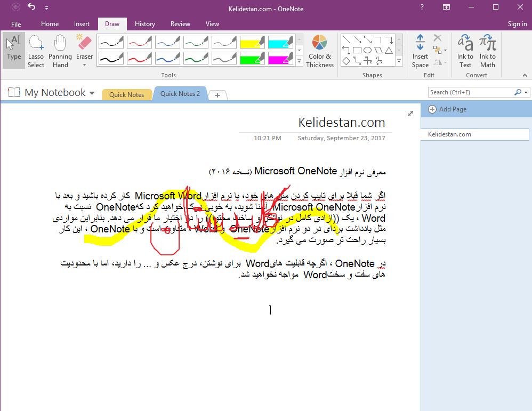The image size is (532, 411).
Task: Click the Kelidestan.com page title
Action: [341, 123]
